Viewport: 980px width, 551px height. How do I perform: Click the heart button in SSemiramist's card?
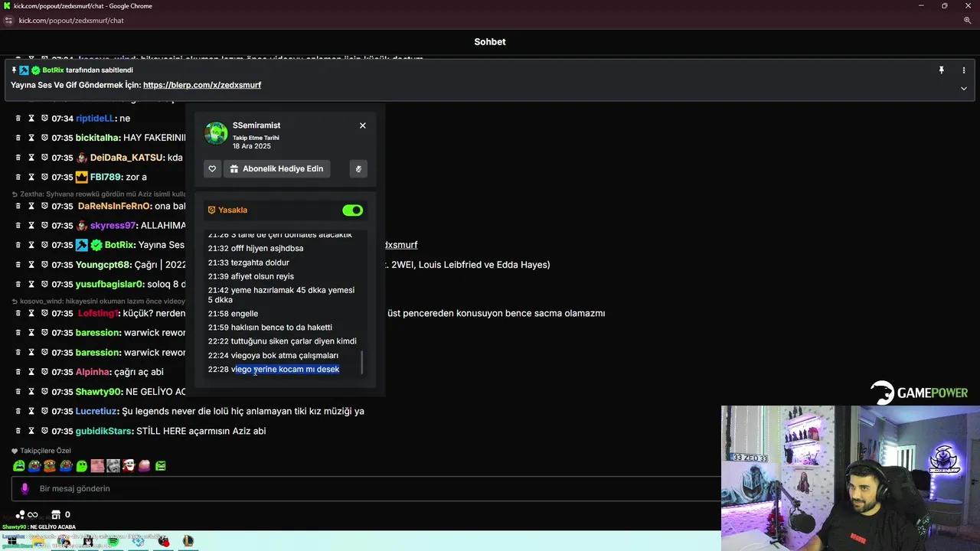pos(212,168)
